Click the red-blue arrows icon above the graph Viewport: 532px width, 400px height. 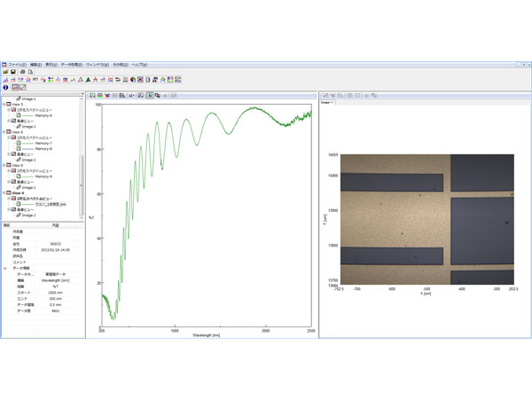click(x=107, y=96)
